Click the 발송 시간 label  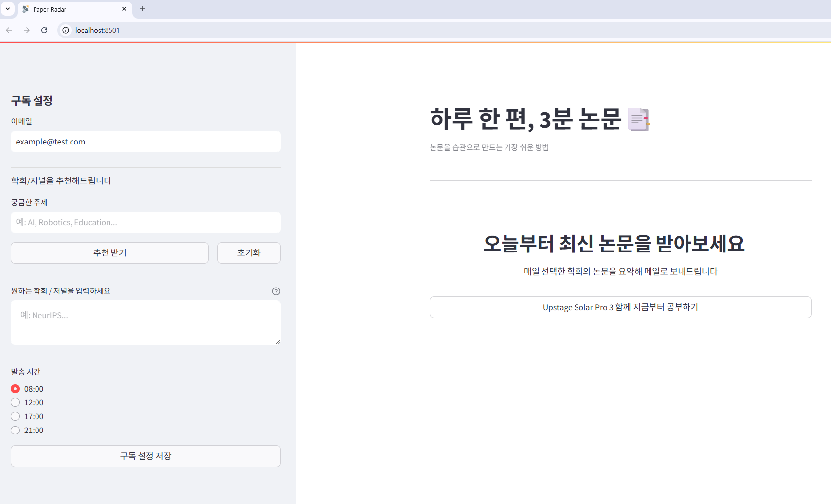click(26, 372)
